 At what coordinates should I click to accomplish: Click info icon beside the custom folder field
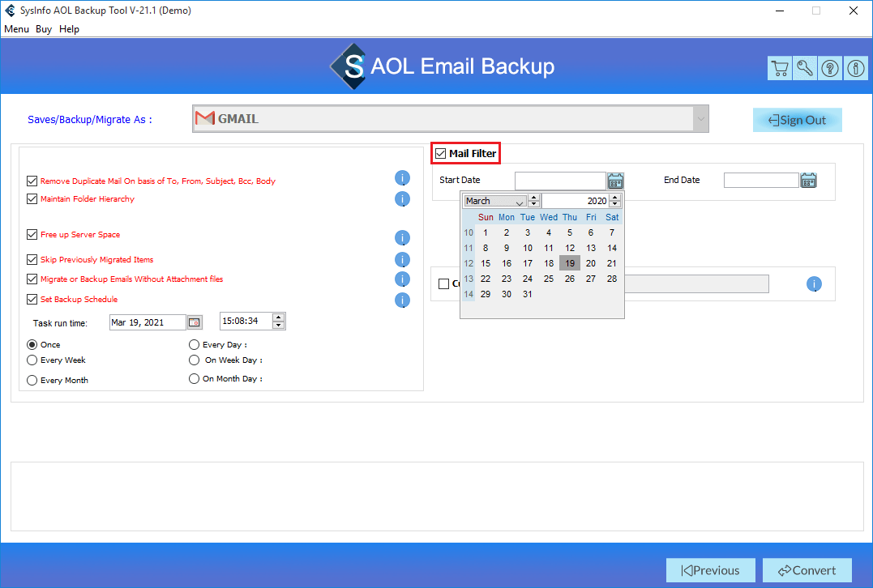[814, 284]
